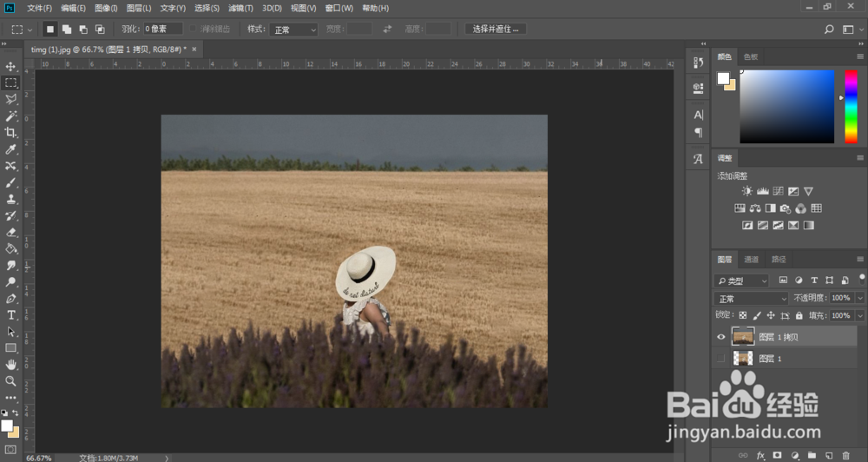Hide layer 图层 1 拷贝 with eye icon
The width and height of the screenshot is (868, 462).
(x=720, y=337)
